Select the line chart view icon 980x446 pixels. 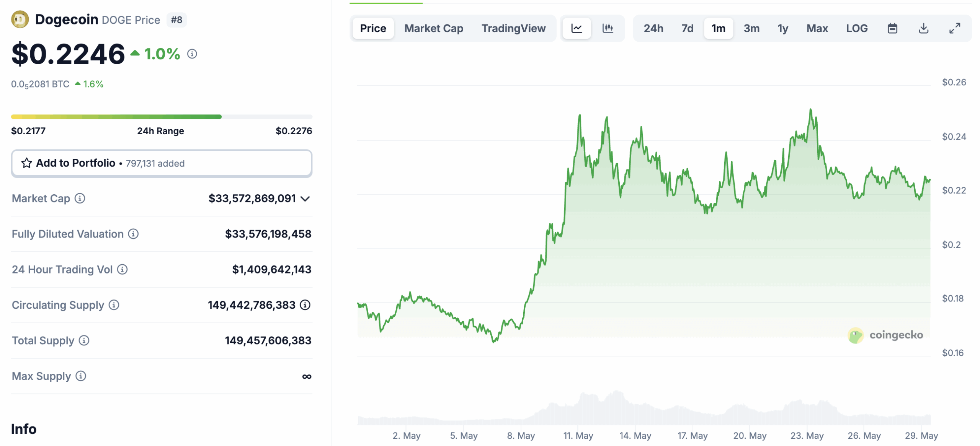(577, 28)
